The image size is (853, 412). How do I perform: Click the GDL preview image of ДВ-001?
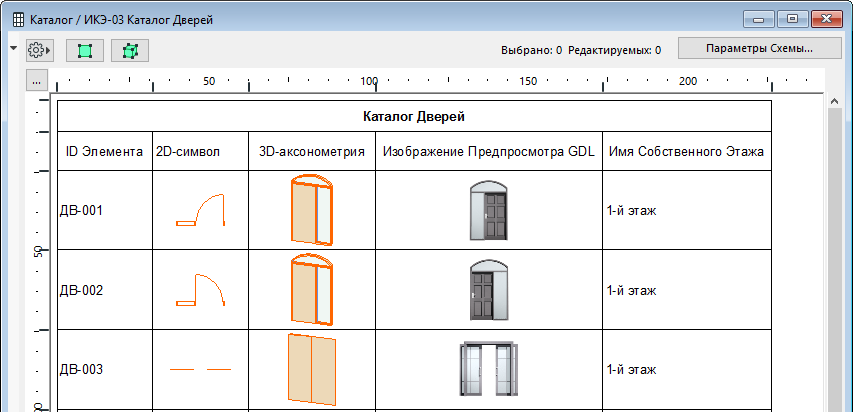click(x=489, y=210)
